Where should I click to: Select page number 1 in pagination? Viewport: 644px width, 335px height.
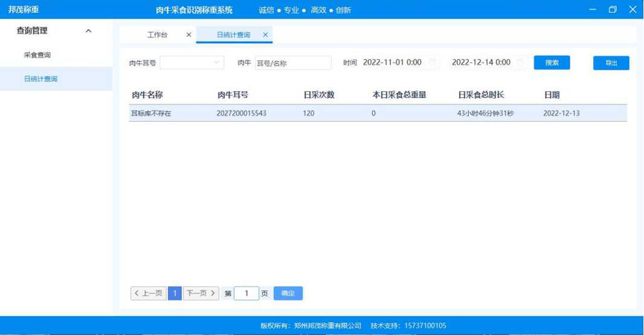coord(175,293)
